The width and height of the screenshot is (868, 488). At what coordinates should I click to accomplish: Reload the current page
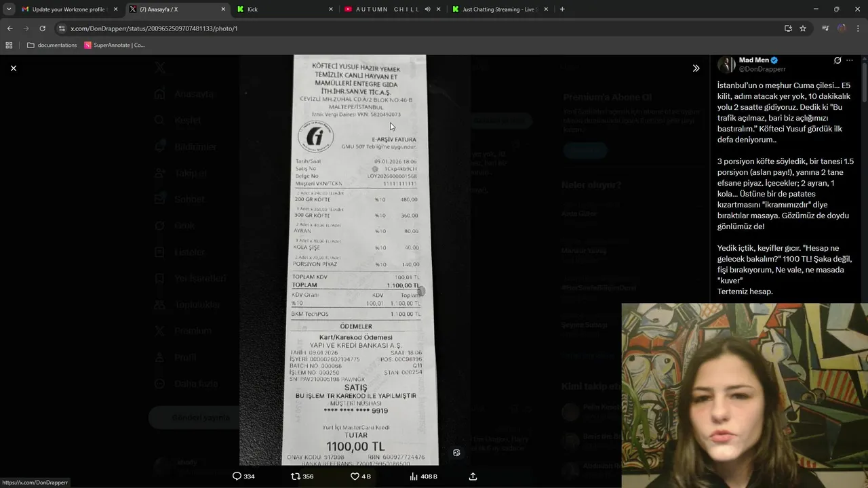(x=42, y=28)
